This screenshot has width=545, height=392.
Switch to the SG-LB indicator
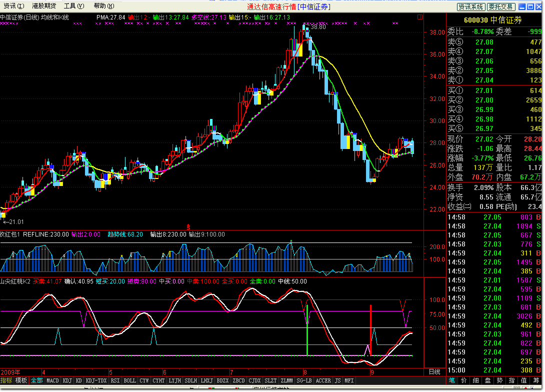point(304,380)
